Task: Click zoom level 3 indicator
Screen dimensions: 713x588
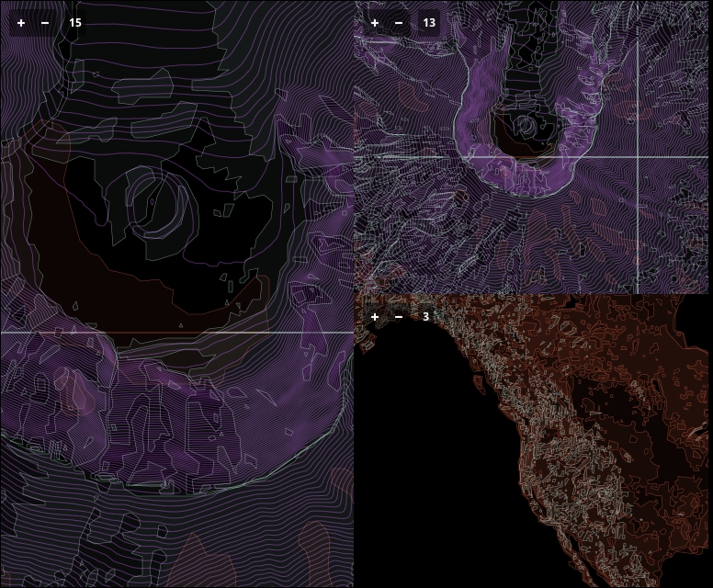Action: point(425,317)
